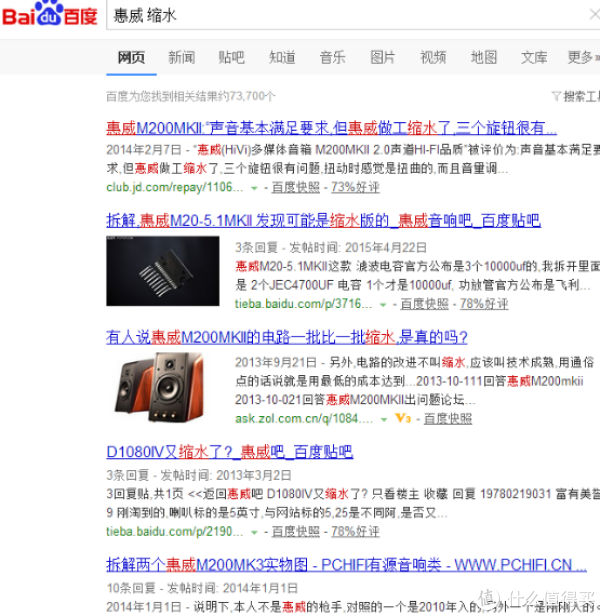600x616 pixels.
Task: Expand the 更多 menu
Action: (x=583, y=58)
